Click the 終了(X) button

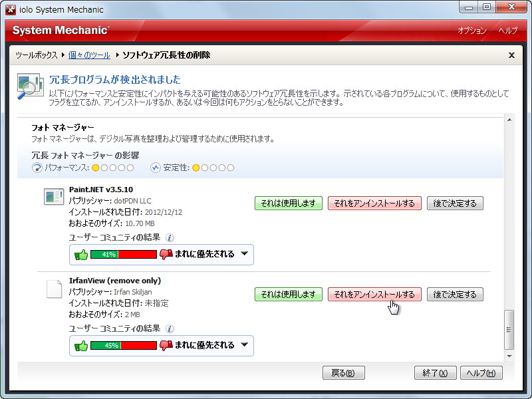pos(436,373)
